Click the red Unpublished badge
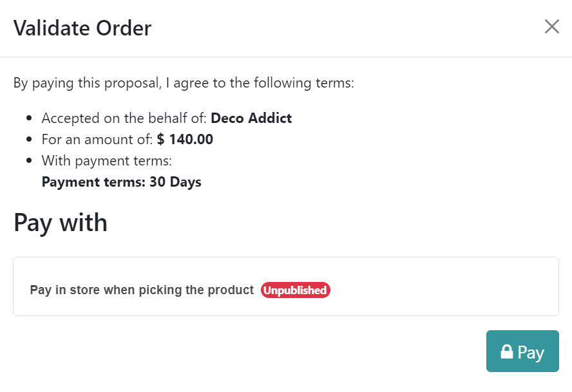572x392 pixels. pos(295,290)
